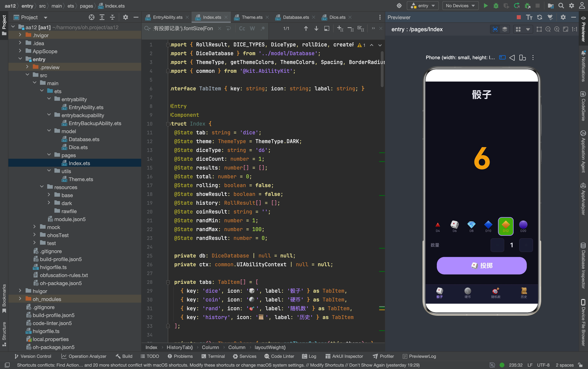Open the Project Structure icon in top toolbar
The width and height of the screenshot is (588, 369).
tap(551, 6)
